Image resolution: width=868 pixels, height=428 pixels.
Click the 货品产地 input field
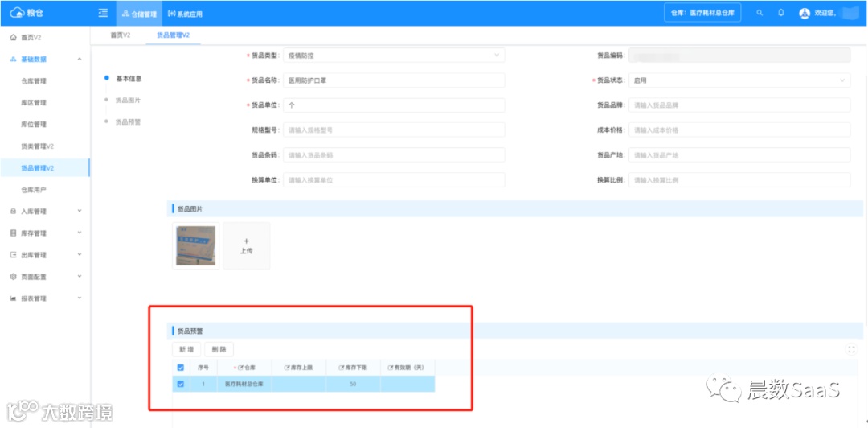[739, 155]
